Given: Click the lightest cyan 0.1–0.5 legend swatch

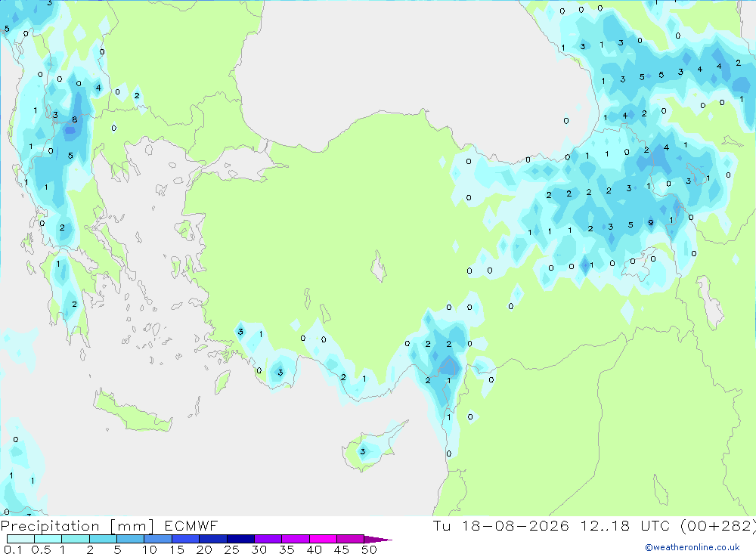Looking at the screenshot, I should point(20,539).
